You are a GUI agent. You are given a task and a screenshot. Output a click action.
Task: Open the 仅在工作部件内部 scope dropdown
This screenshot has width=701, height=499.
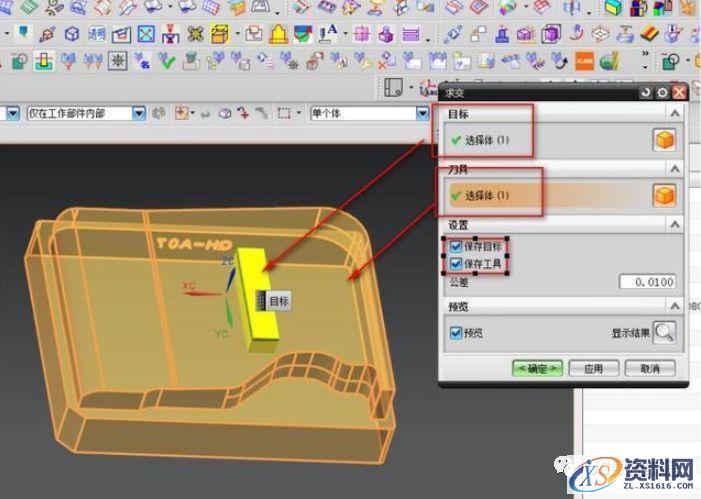[x=138, y=113]
